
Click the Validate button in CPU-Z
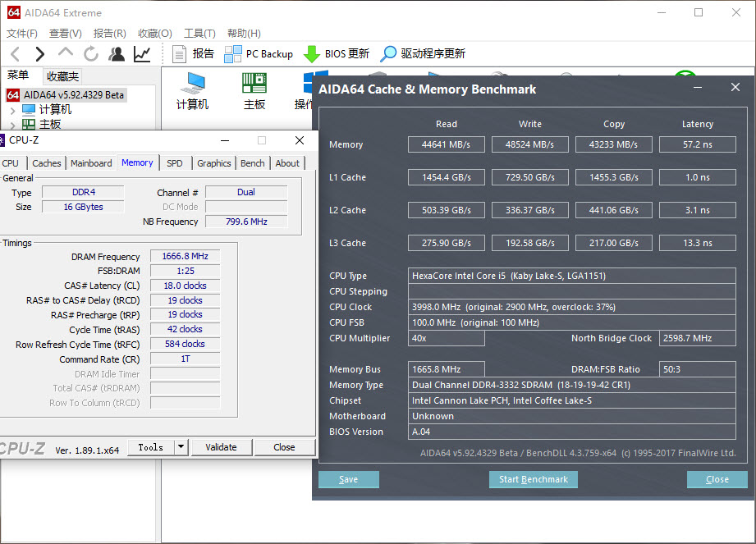tap(221, 447)
